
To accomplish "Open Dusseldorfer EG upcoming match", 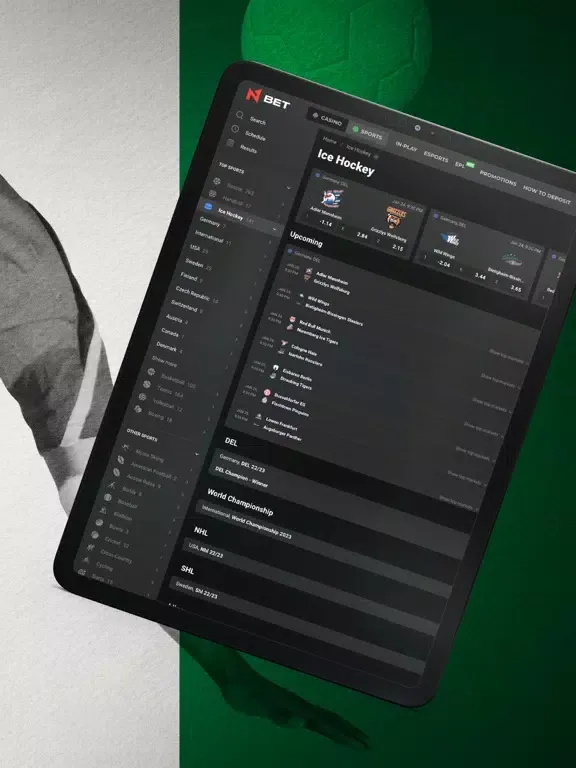I will (290, 400).
